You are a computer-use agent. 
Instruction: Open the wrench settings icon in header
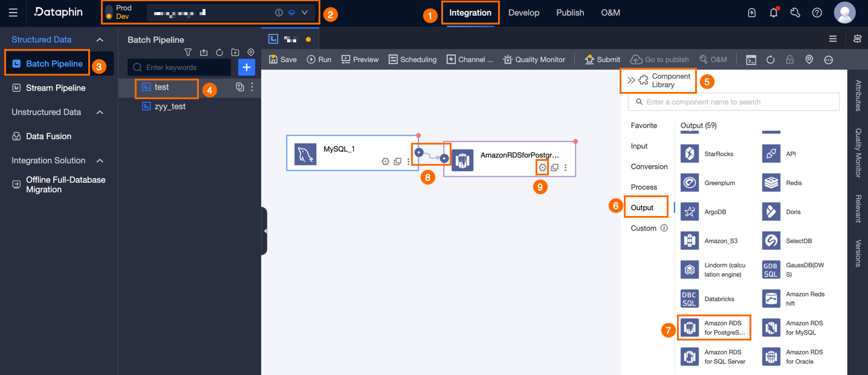coord(795,13)
